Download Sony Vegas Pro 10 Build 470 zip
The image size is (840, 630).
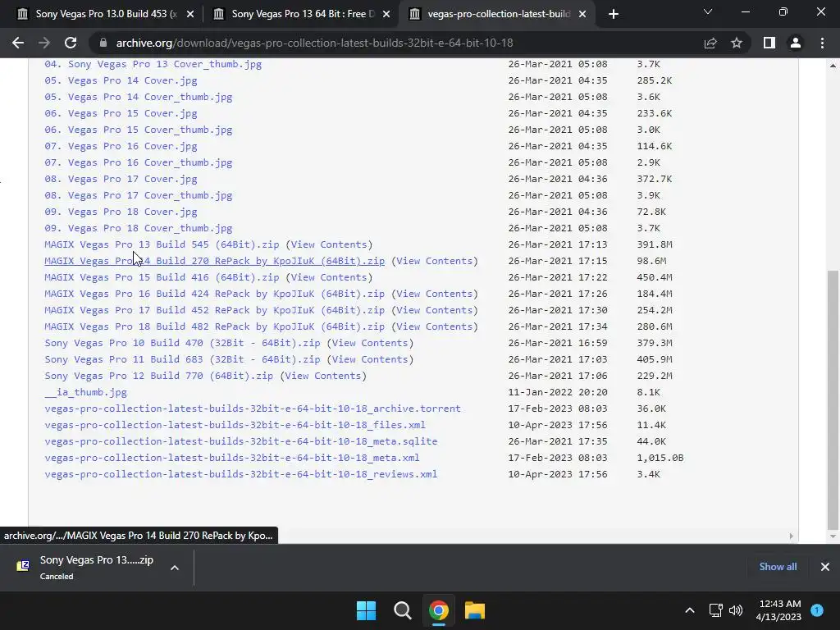tap(182, 343)
